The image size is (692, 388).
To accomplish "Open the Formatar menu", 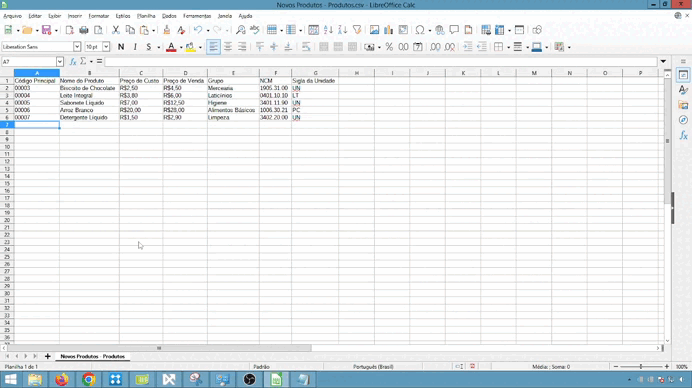I will coord(98,16).
